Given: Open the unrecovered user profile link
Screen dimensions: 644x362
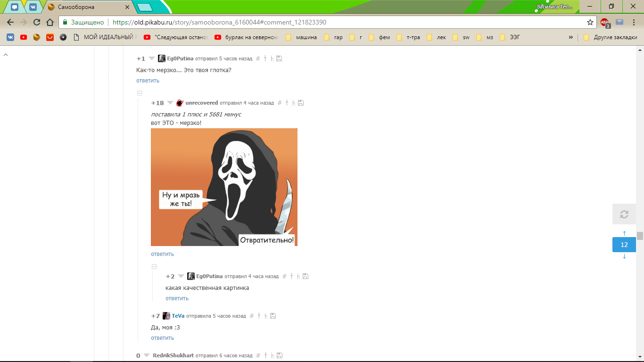Looking at the screenshot, I should coord(201,103).
